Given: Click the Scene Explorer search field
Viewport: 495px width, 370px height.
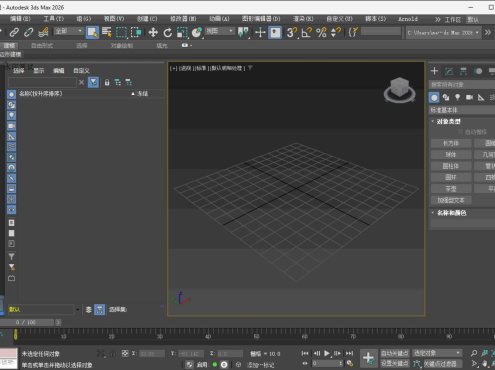Looking at the screenshot, I should (x=42, y=82).
